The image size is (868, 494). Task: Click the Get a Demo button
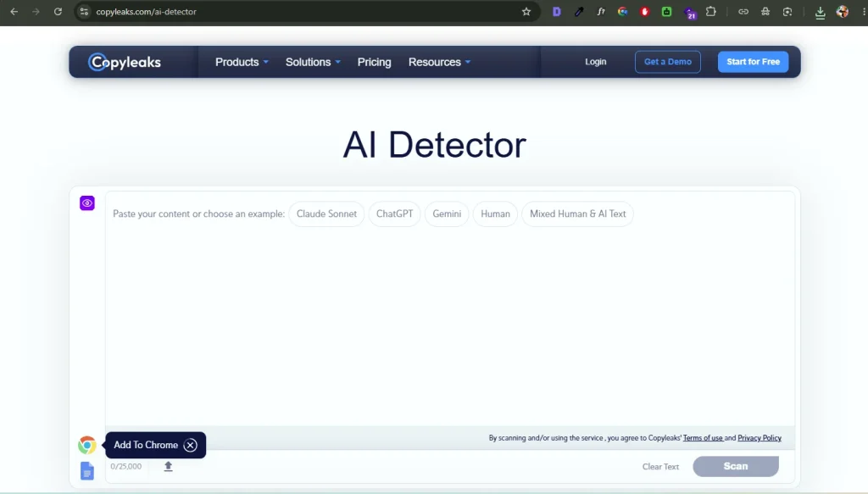[668, 61]
